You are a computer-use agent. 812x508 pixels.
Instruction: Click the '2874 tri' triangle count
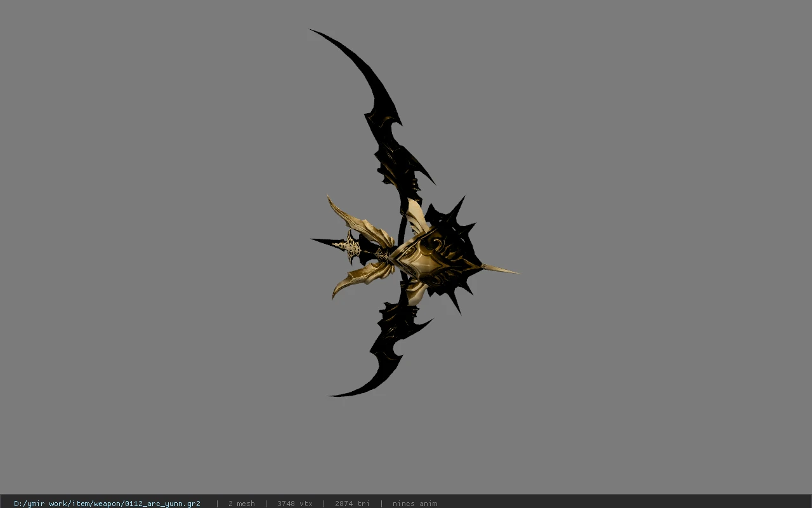(352, 504)
